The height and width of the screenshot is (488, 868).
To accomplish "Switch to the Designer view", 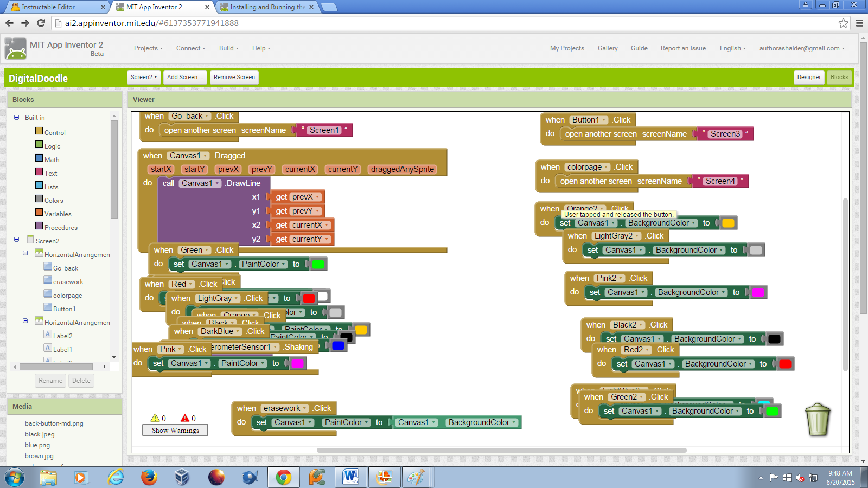I will click(x=809, y=78).
